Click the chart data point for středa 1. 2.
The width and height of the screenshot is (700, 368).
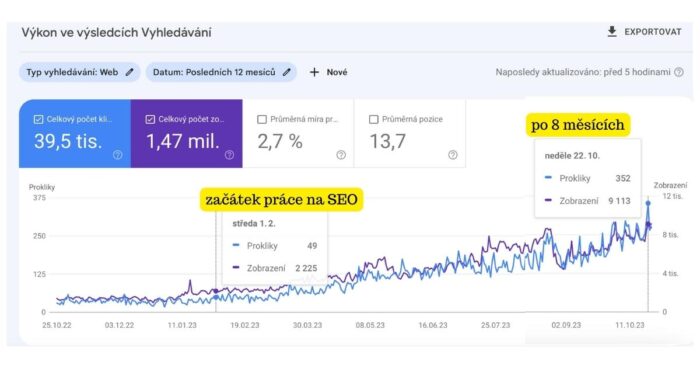click(x=216, y=297)
